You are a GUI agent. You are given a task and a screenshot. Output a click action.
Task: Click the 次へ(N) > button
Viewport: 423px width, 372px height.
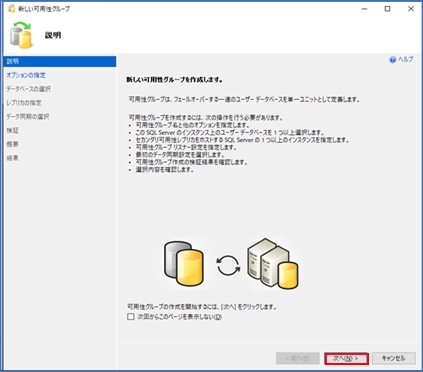pos(346,359)
